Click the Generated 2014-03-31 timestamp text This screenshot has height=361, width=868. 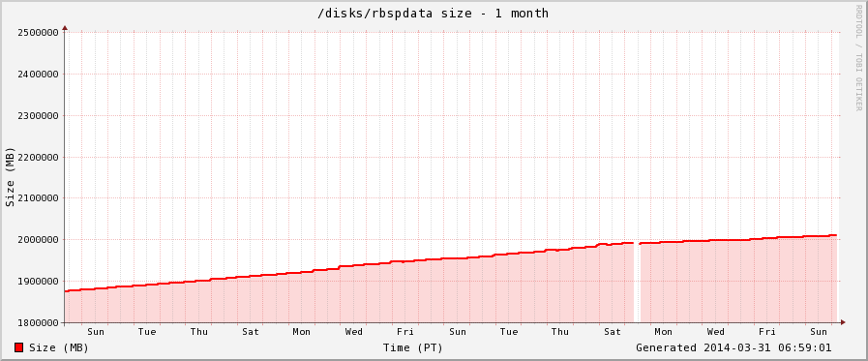[x=733, y=347]
